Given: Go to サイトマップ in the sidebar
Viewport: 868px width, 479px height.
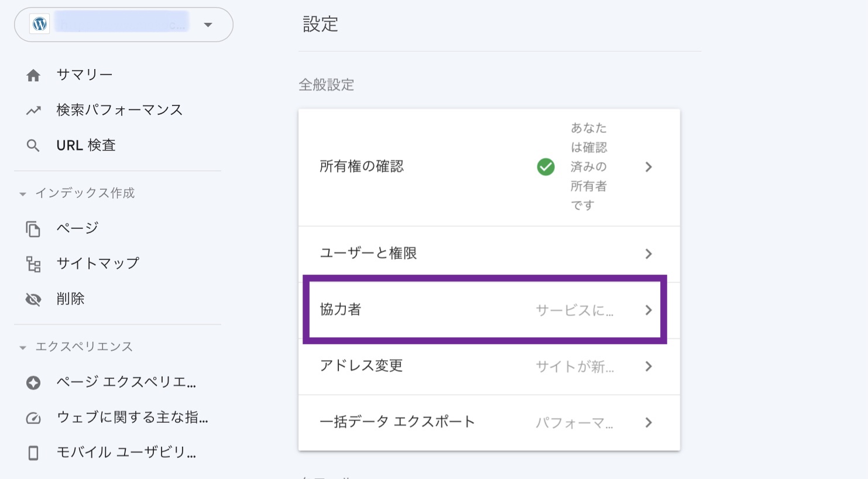Looking at the screenshot, I should point(98,264).
